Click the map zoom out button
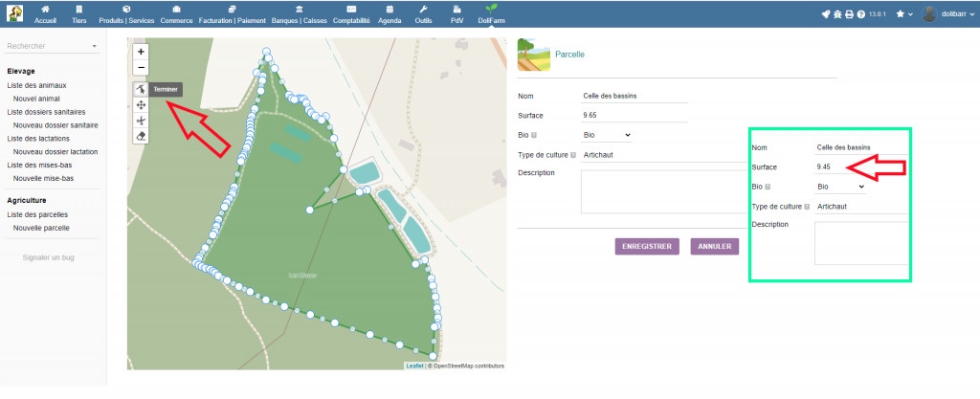Image resolution: width=980 pixels, height=399 pixels. 142,68
